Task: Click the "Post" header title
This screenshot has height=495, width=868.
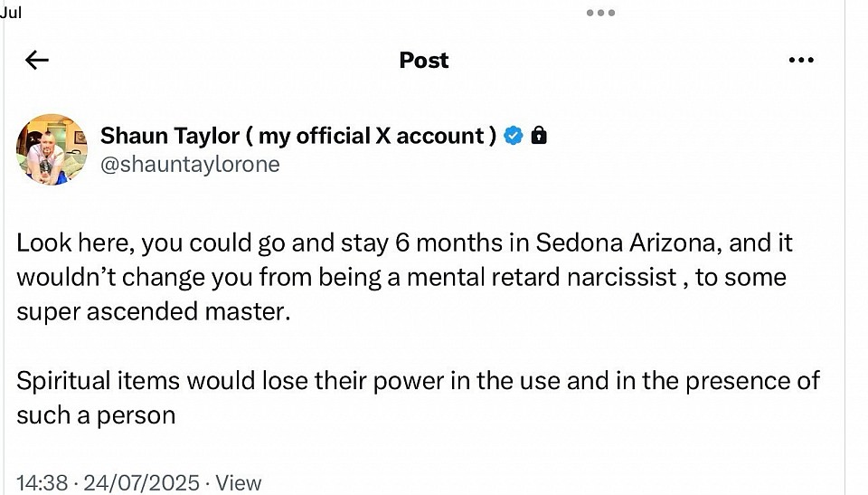Action: (x=424, y=61)
